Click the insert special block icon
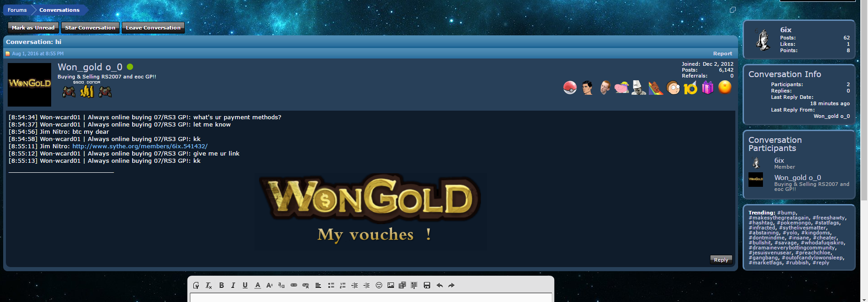868x302 pixels. point(414,285)
